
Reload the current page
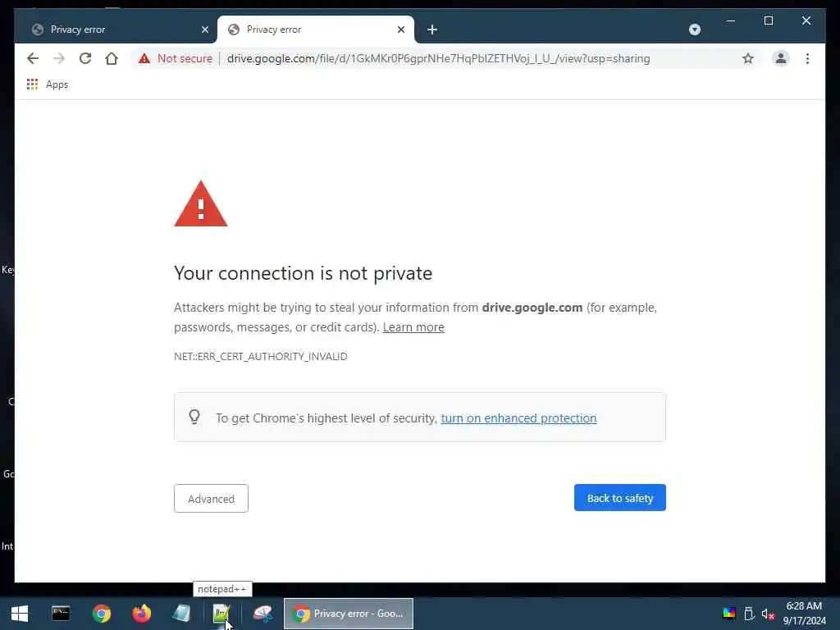click(x=85, y=58)
